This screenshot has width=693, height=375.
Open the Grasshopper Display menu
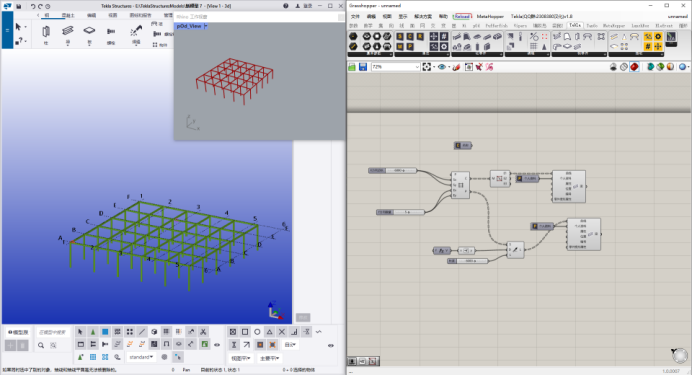[x=403, y=16]
